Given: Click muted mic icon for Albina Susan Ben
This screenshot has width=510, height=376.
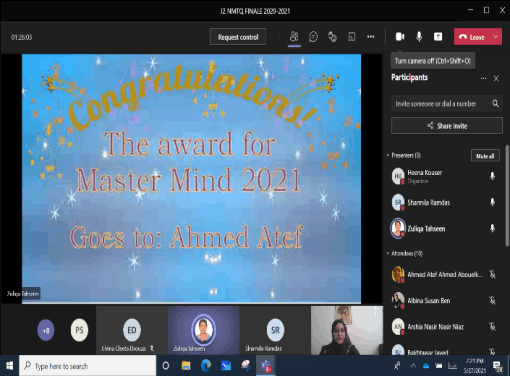Looking at the screenshot, I should pos(492,300).
